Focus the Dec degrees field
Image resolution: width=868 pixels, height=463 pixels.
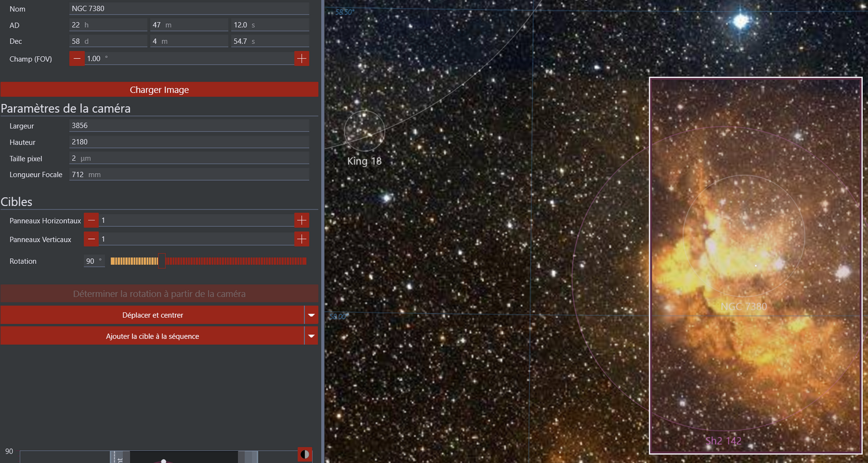(x=108, y=42)
